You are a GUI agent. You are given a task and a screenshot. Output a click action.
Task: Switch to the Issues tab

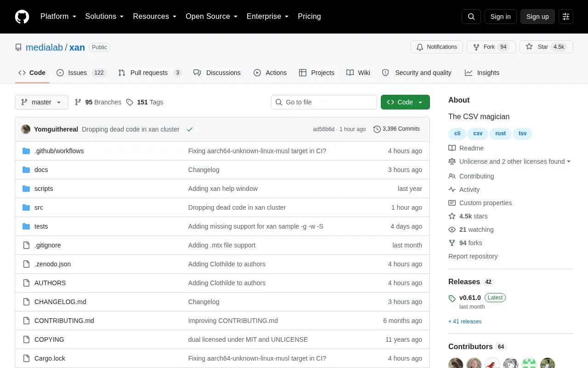(x=81, y=73)
